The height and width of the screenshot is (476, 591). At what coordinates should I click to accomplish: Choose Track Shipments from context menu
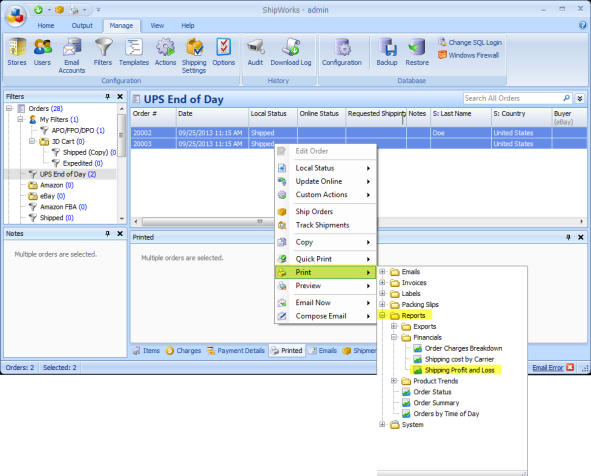[x=326, y=225]
